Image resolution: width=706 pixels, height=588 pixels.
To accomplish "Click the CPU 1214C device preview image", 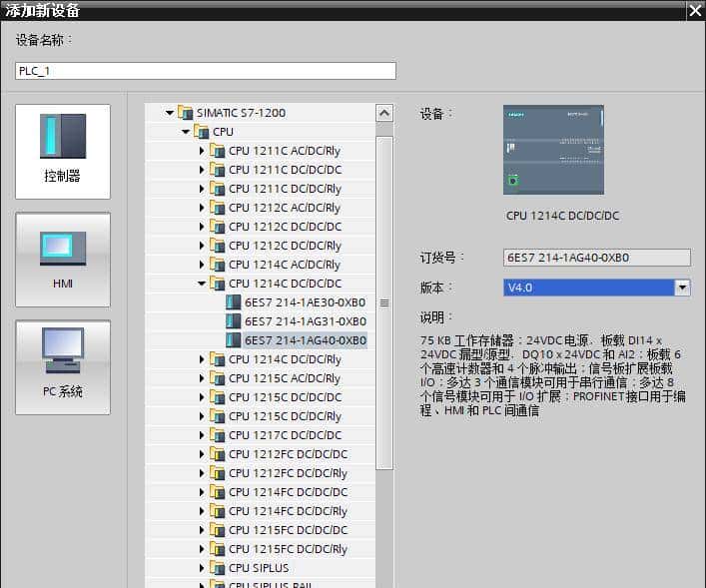I will (x=553, y=150).
